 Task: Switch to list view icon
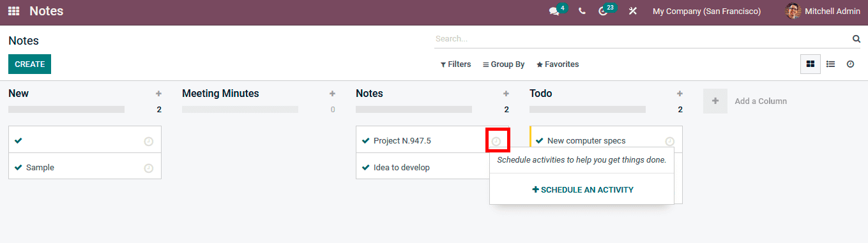830,64
